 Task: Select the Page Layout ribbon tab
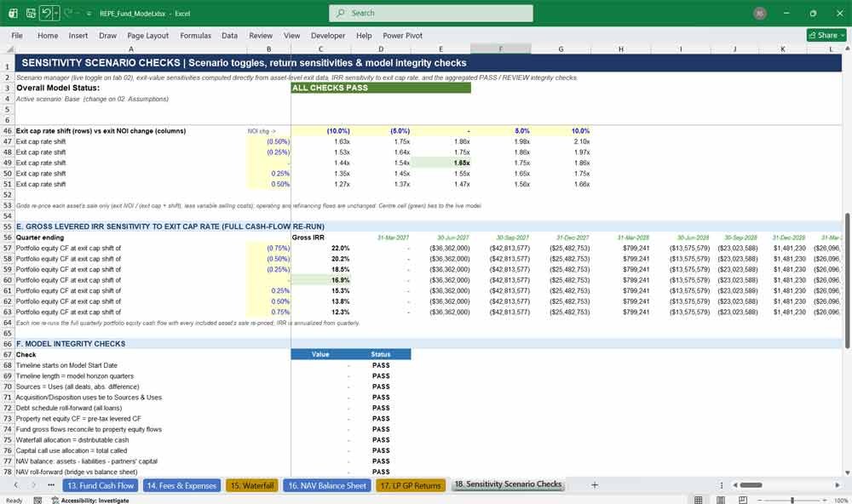147,35
